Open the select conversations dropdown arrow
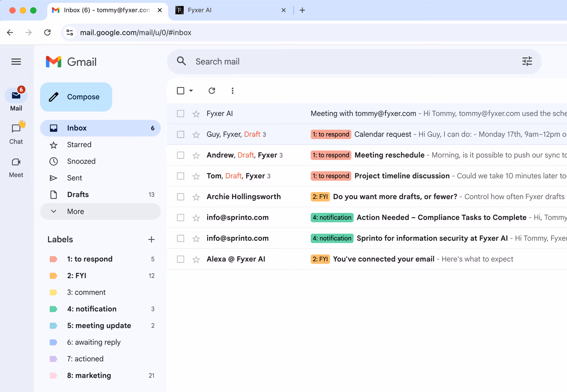This screenshot has height=392, width=567. tap(190, 90)
